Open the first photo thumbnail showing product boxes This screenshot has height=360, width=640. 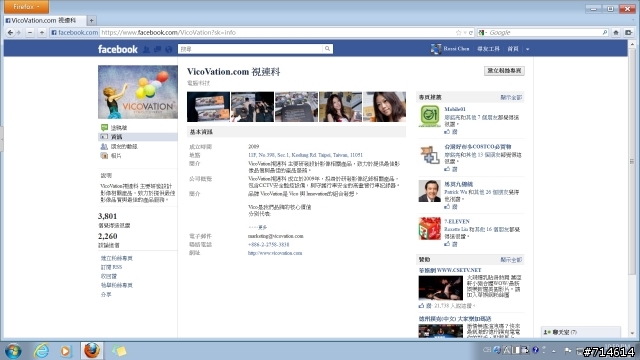point(208,107)
